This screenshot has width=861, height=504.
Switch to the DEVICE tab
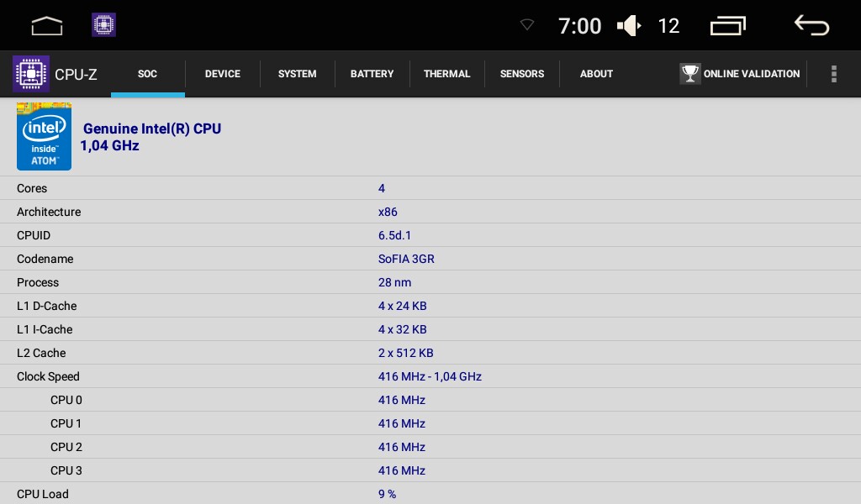click(x=222, y=74)
